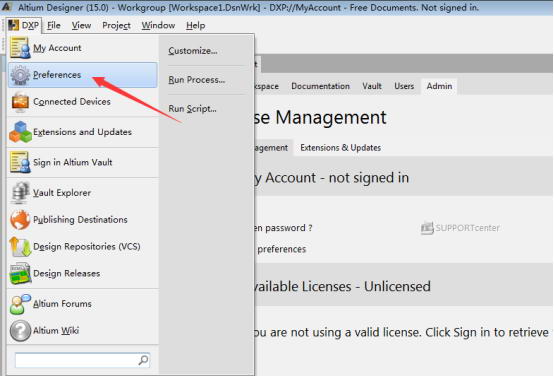554x376 pixels.
Task: Click the Altium Forums people icon
Action: 20,304
